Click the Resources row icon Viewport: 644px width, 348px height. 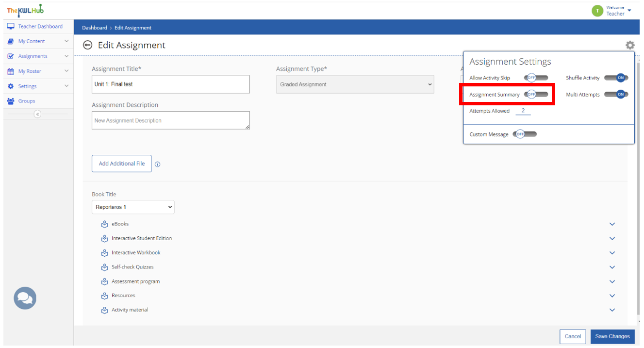tap(104, 296)
